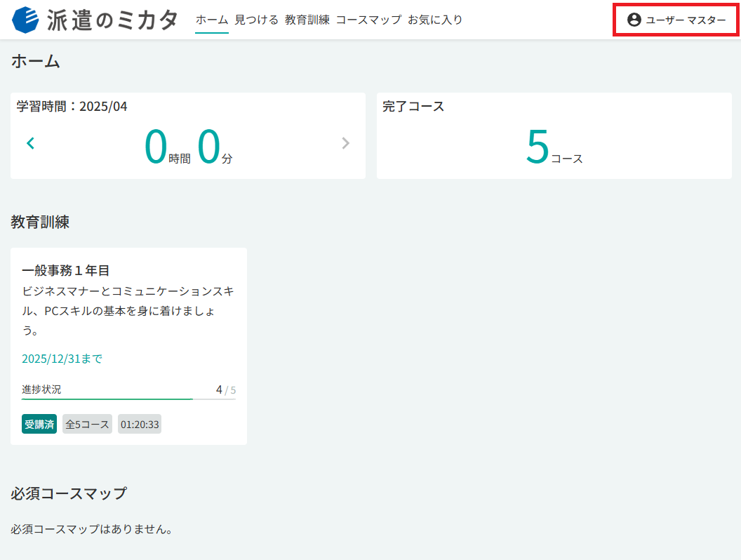The image size is (741, 560).
Task: Click the 4 / 5 progress count
Action: point(226,390)
